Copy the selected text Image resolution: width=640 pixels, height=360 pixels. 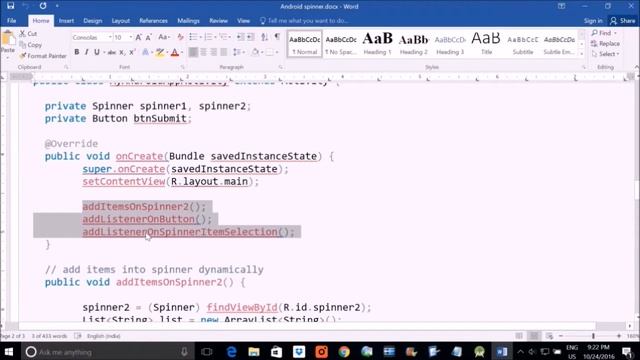tap(30, 45)
